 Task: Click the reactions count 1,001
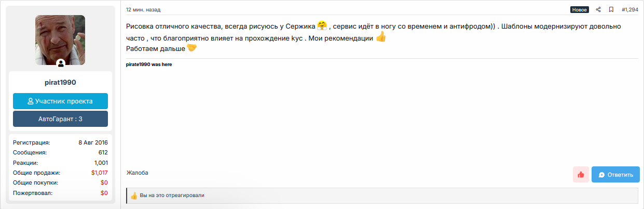coord(101,163)
